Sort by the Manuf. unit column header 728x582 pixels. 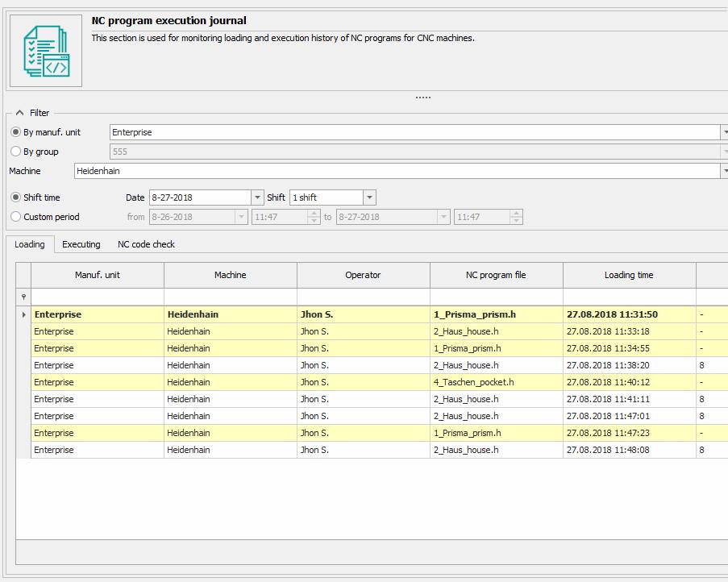click(98, 275)
